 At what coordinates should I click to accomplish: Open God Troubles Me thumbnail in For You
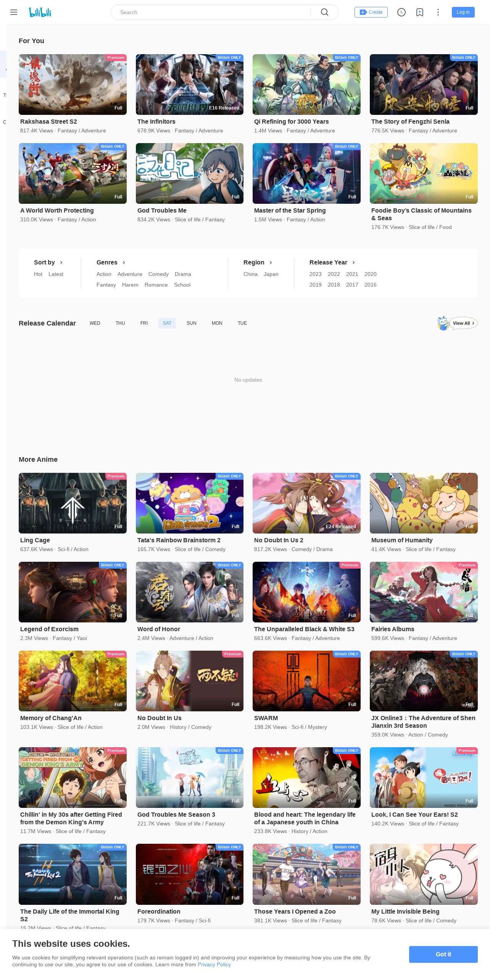tap(190, 173)
